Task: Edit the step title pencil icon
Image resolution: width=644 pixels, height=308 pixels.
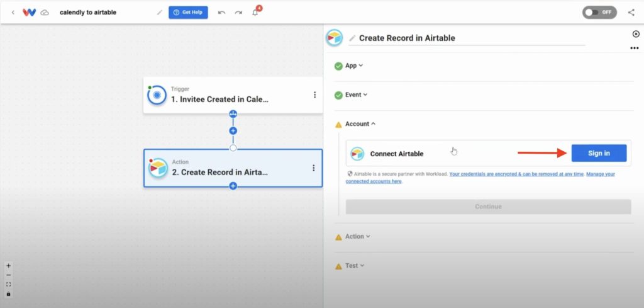Action: click(x=352, y=38)
